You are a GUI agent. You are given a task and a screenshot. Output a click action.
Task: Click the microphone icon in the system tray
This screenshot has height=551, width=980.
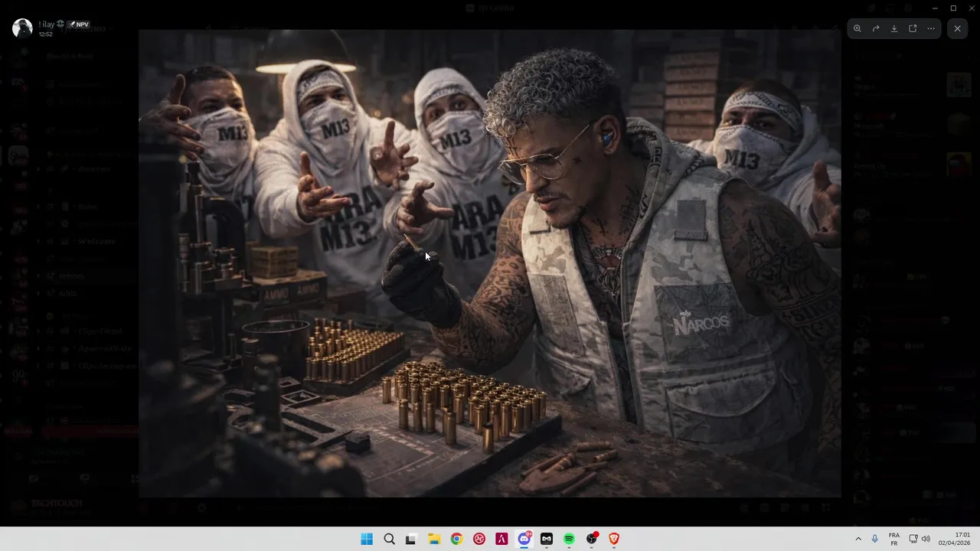tap(874, 539)
